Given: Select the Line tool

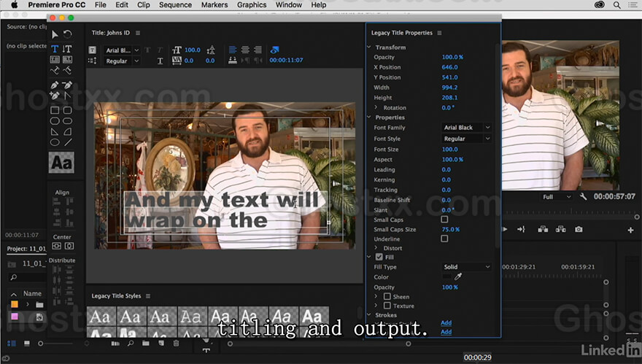Looking at the screenshot, I should click(x=68, y=142).
